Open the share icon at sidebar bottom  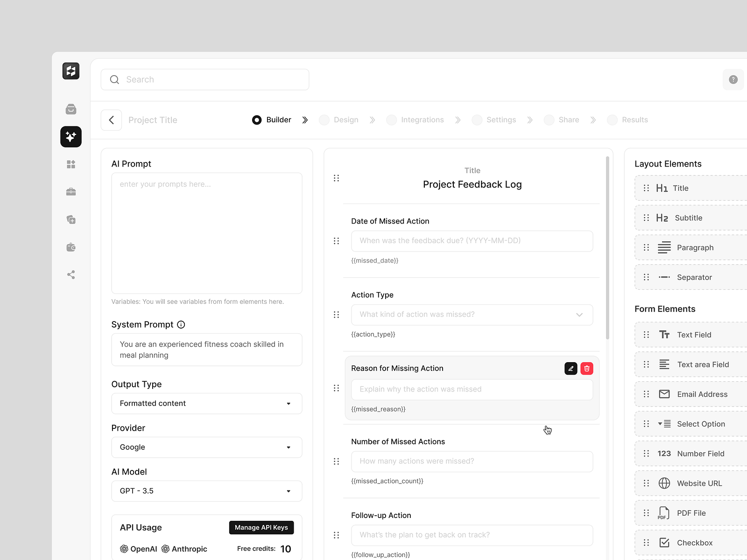[x=71, y=274]
